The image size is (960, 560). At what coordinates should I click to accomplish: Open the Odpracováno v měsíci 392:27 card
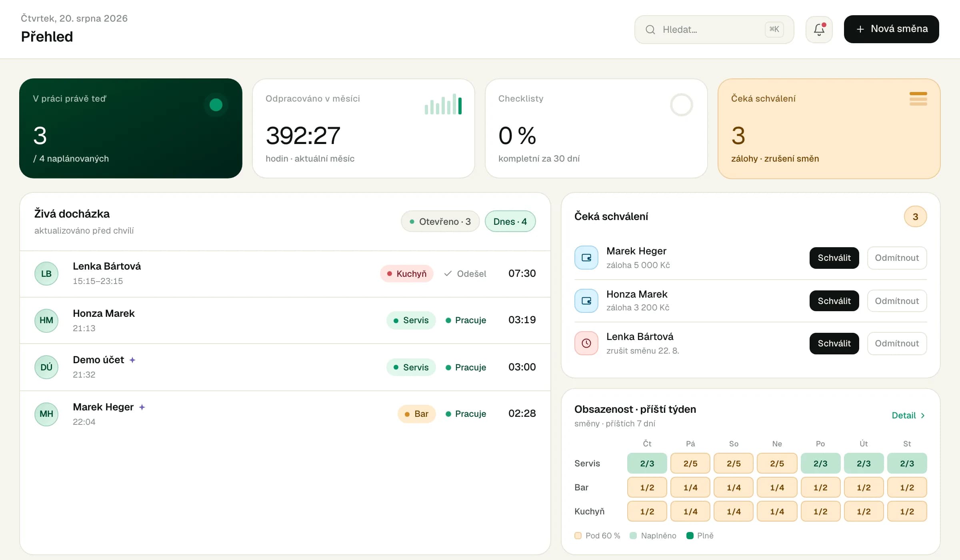coord(363,128)
